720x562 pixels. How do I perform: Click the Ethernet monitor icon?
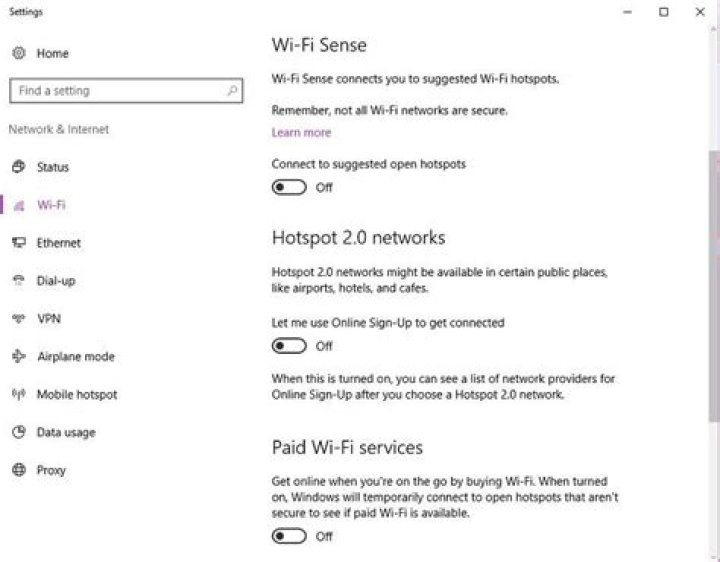pos(18,243)
